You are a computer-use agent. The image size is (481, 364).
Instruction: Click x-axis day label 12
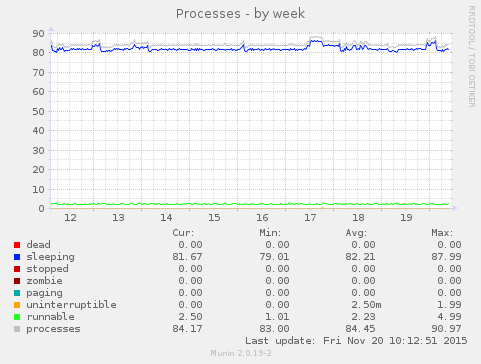coord(70,218)
